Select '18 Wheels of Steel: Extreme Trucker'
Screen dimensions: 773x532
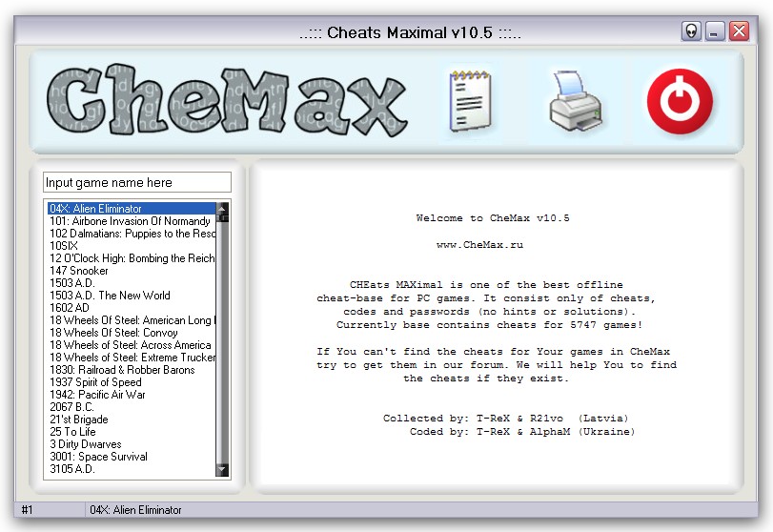point(132,357)
